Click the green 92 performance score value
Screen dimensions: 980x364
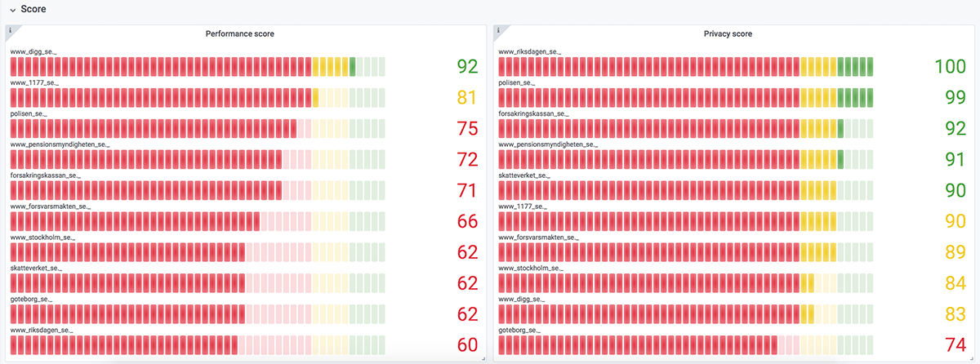467,67
